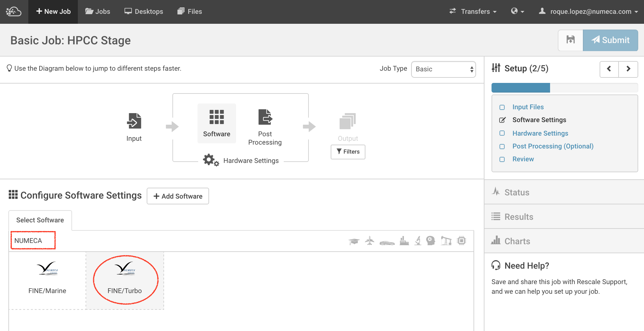Click the graduation cap academic filter icon
The image size is (644, 331).
(354, 241)
